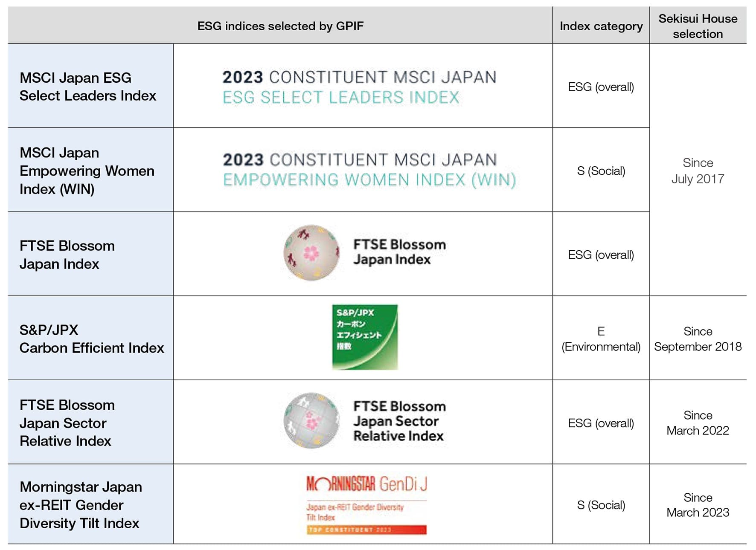Viewport: 756px width, 550px height.
Task: Click the orange Top Constituent 2023 bar
Action: (x=366, y=530)
